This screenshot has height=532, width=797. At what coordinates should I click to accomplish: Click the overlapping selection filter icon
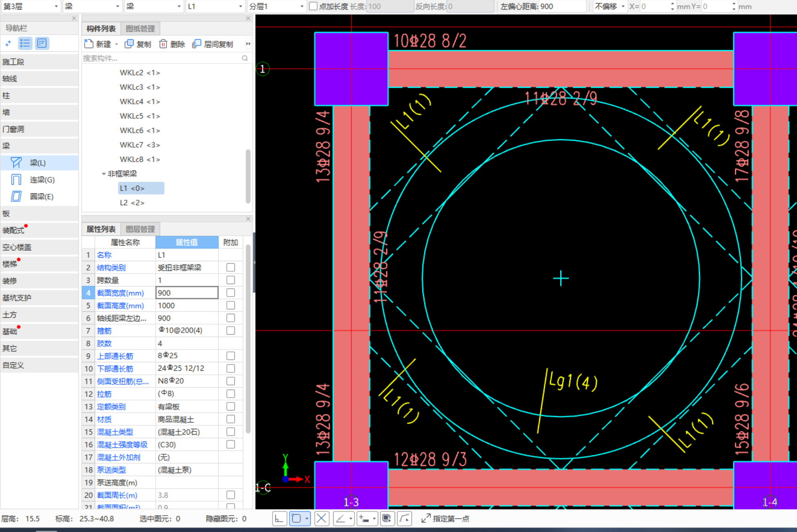click(x=387, y=518)
